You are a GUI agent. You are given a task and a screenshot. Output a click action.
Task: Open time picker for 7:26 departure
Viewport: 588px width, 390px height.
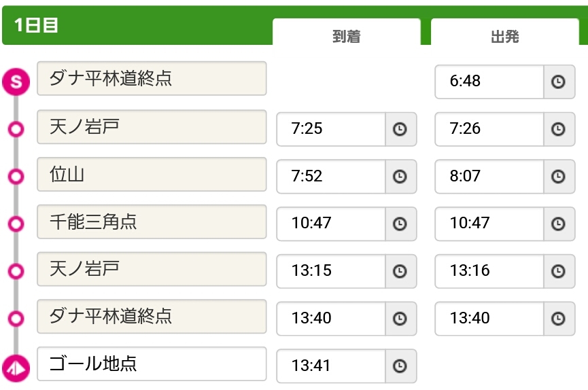pyautogui.click(x=559, y=129)
